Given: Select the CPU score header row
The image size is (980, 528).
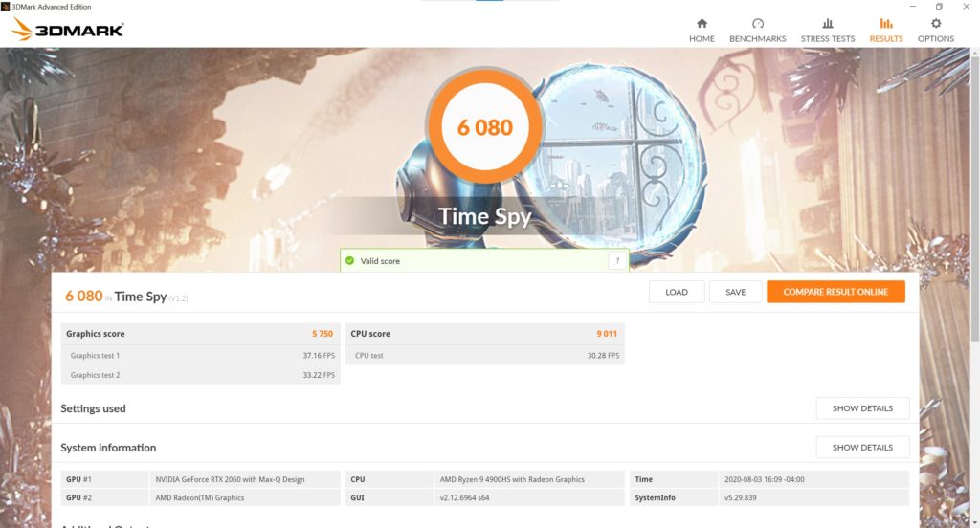Looking at the screenshot, I should click(x=485, y=334).
